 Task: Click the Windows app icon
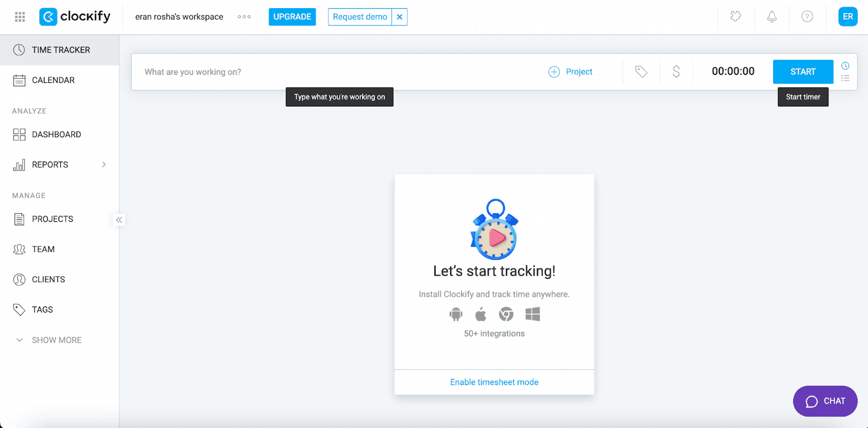click(533, 314)
